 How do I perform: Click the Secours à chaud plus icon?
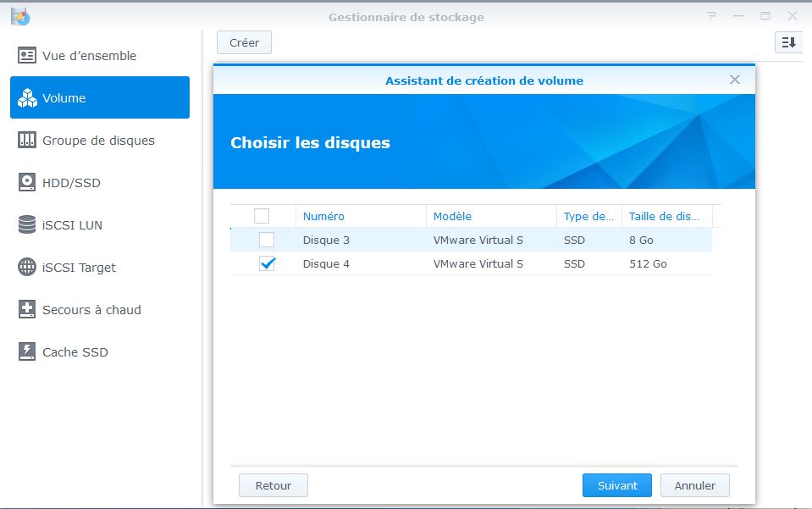point(27,309)
